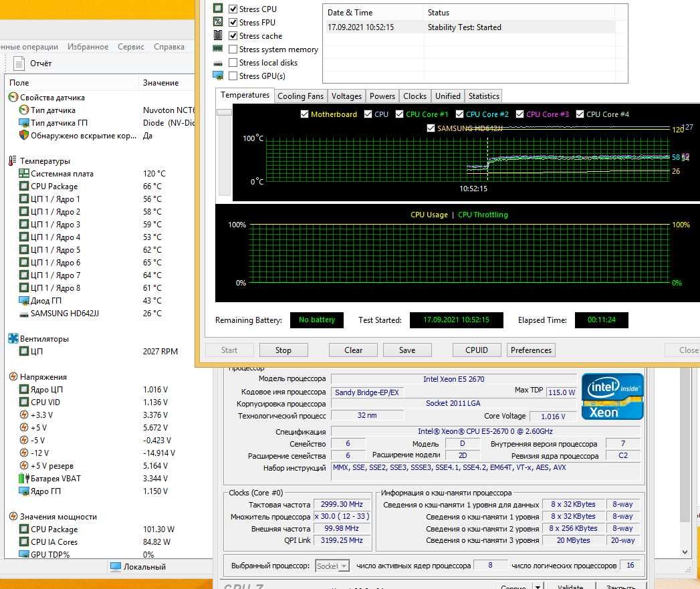Click the Поле column header
The height and width of the screenshot is (589, 700).
point(72,82)
